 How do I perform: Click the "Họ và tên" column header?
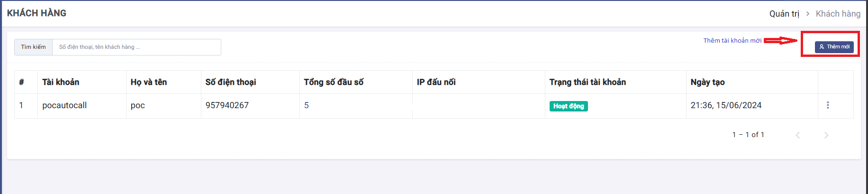point(149,82)
